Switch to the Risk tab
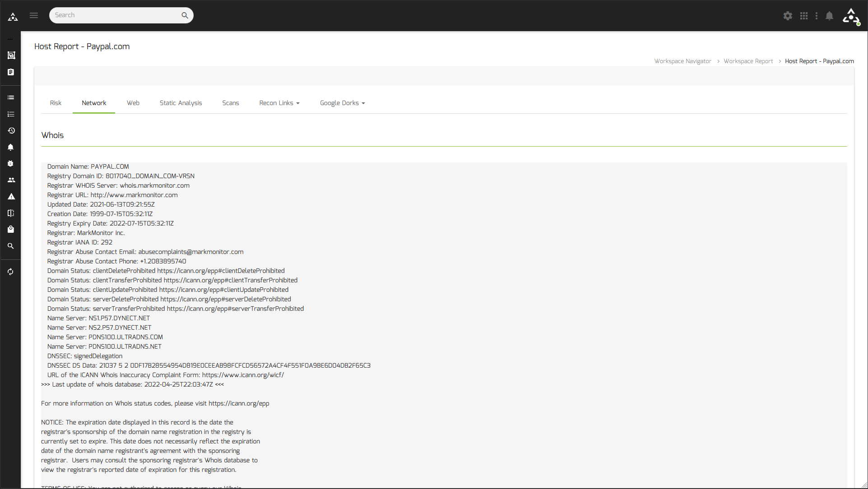This screenshot has height=489, width=868. 56,103
